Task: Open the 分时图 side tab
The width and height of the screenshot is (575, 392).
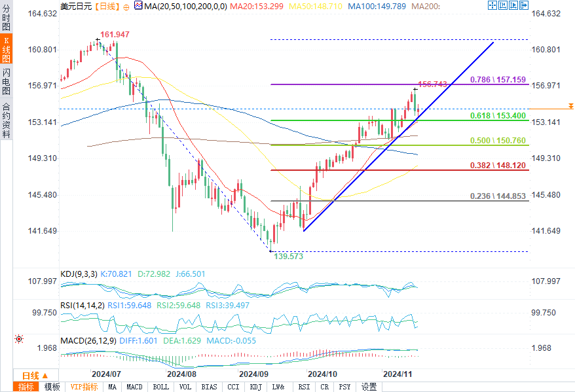Action: coord(7,17)
